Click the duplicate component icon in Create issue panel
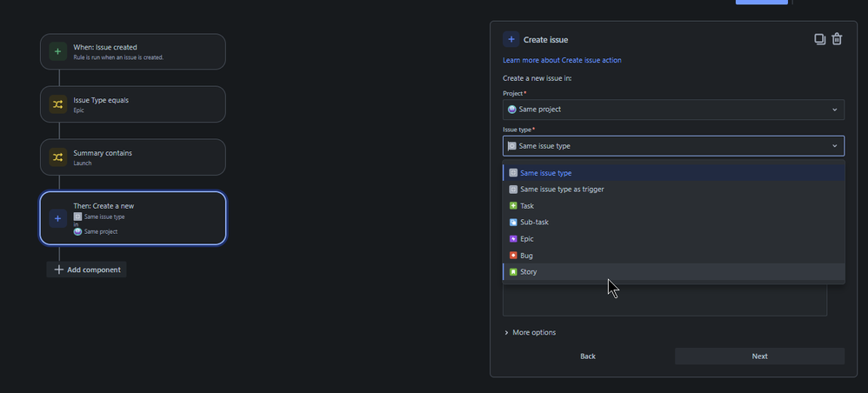 (x=820, y=39)
